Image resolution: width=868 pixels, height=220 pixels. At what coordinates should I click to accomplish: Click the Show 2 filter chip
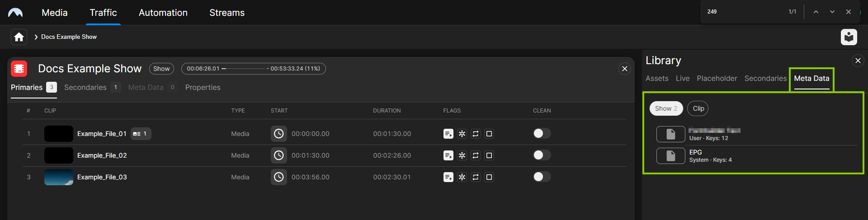point(666,108)
